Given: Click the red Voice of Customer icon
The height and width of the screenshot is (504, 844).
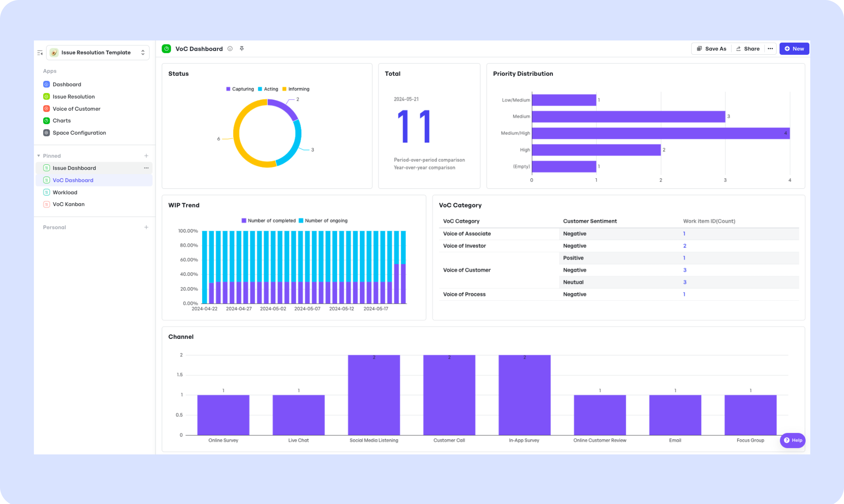Looking at the screenshot, I should (47, 109).
